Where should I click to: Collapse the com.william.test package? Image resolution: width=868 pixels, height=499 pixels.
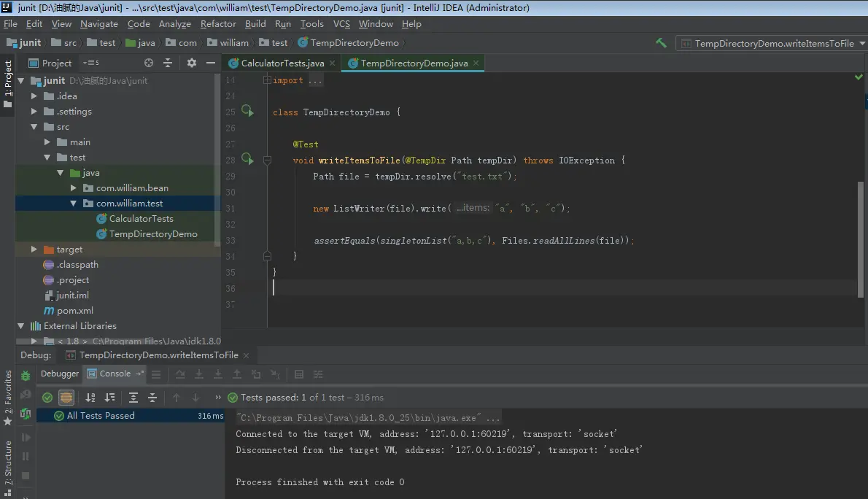pyautogui.click(x=73, y=204)
